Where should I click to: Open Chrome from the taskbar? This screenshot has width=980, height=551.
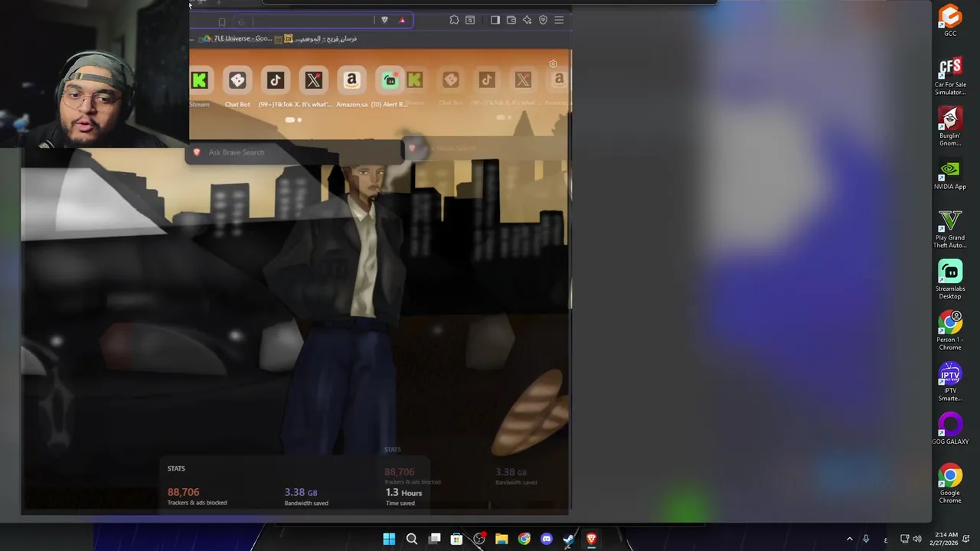click(x=524, y=539)
